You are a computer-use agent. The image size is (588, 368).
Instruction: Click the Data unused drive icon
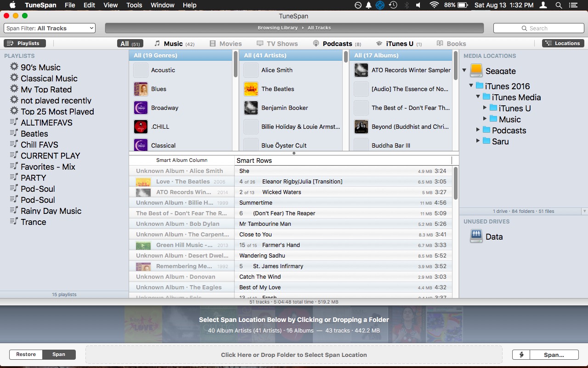[x=476, y=236]
